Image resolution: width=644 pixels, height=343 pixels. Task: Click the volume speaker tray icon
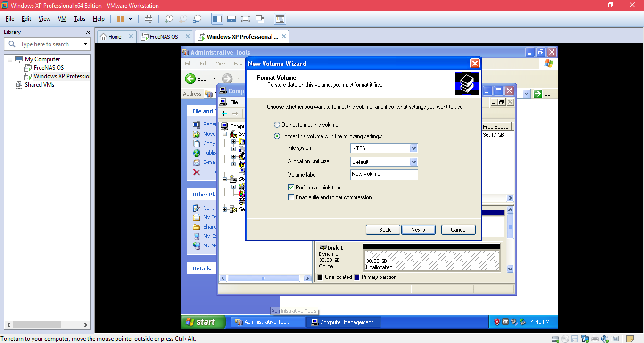tap(514, 322)
